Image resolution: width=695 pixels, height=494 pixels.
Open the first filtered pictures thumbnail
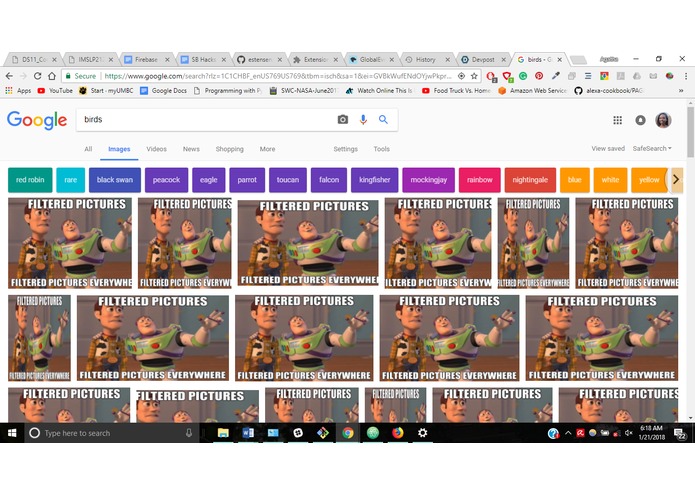click(70, 243)
